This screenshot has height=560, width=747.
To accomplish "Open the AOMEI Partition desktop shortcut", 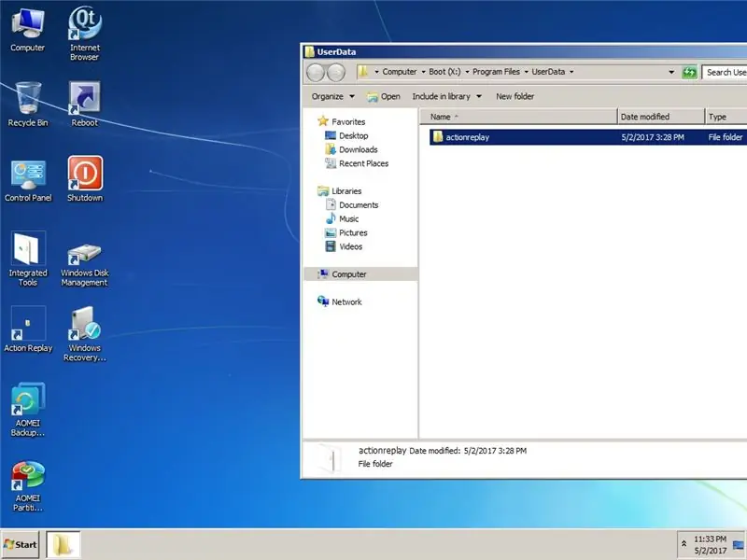I will click(x=28, y=485).
